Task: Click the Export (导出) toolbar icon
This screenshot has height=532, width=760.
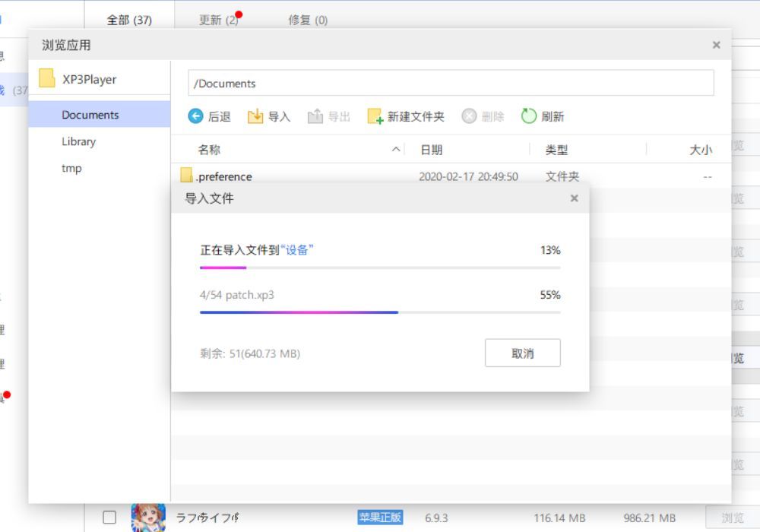Action: tap(315, 116)
